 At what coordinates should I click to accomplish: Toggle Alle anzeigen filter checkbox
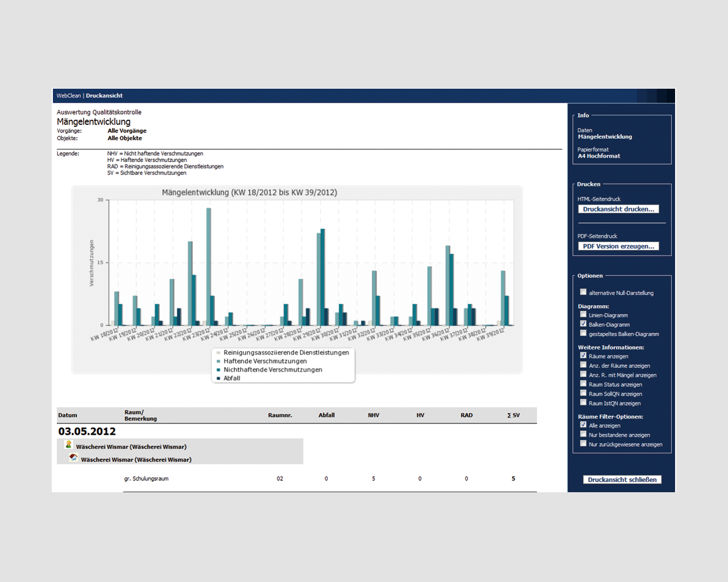click(583, 425)
